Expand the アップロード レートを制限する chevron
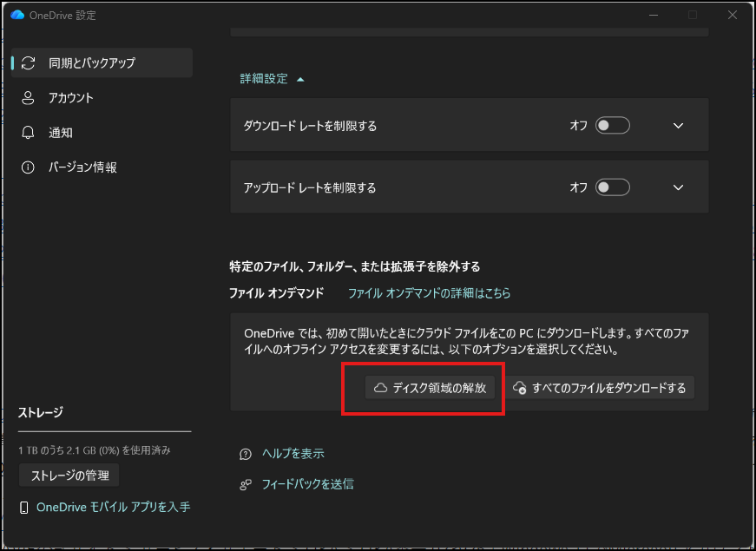The image size is (756, 551). pos(678,187)
